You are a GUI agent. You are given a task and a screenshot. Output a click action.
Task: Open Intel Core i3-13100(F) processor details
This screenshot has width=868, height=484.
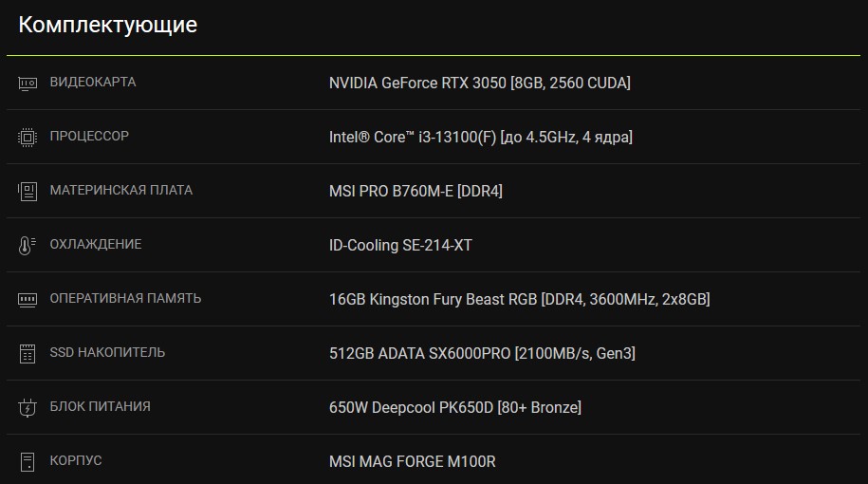[480, 137]
